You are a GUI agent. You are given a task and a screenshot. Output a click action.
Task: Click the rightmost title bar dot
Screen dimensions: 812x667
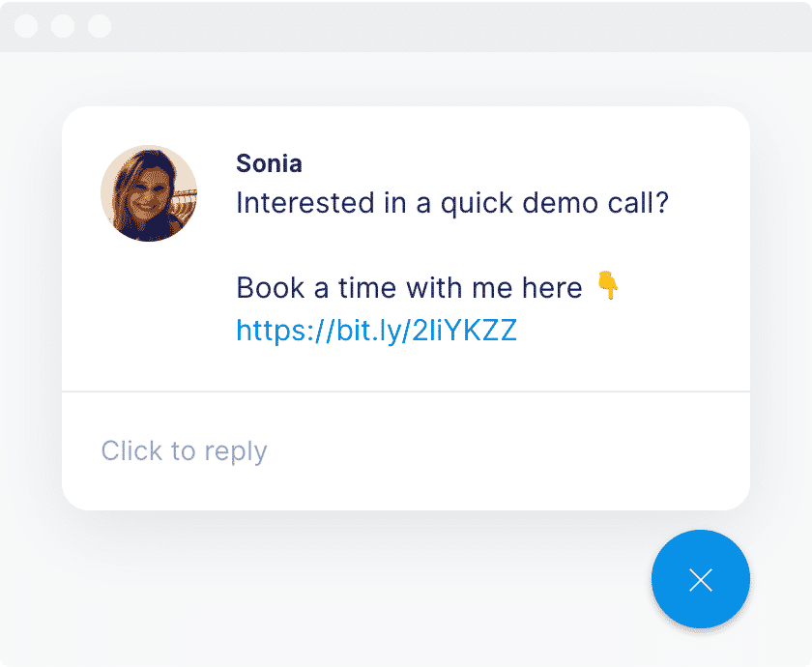pos(100,26)
